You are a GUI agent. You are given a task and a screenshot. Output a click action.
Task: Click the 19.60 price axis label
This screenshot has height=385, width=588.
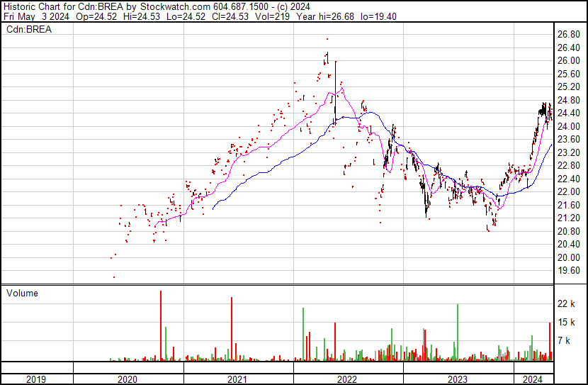[x=569, y=271]
